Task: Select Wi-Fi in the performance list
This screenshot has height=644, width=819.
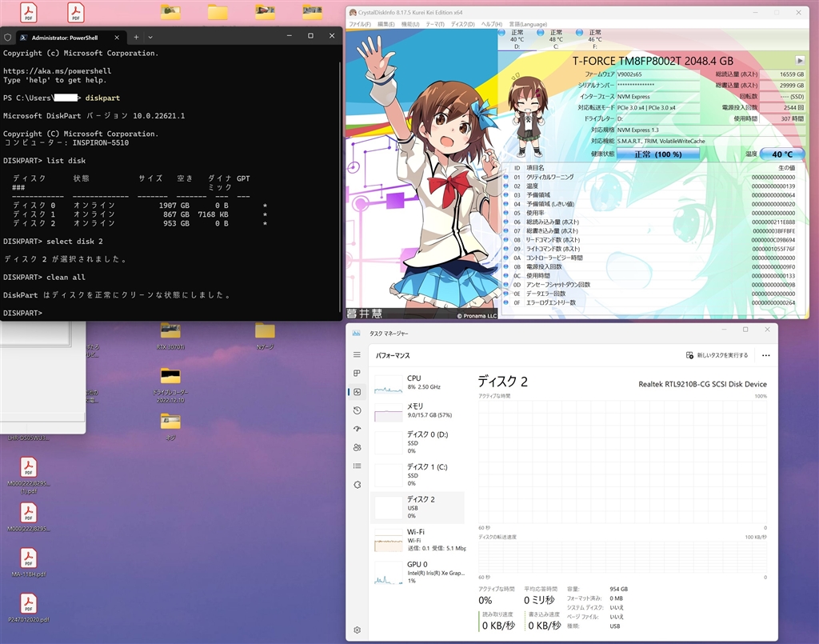Action: (x=417, y=539)
